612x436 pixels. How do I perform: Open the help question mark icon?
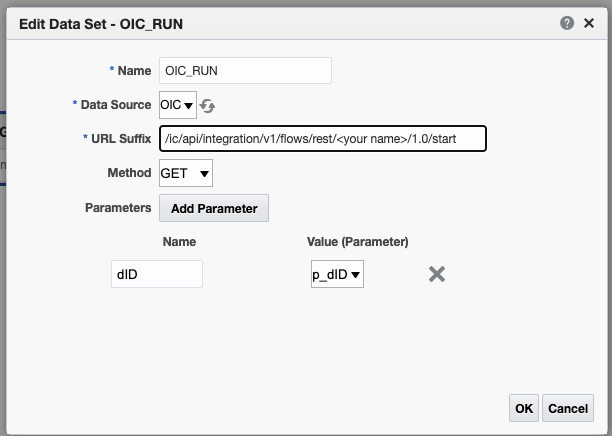click(567, 23)
